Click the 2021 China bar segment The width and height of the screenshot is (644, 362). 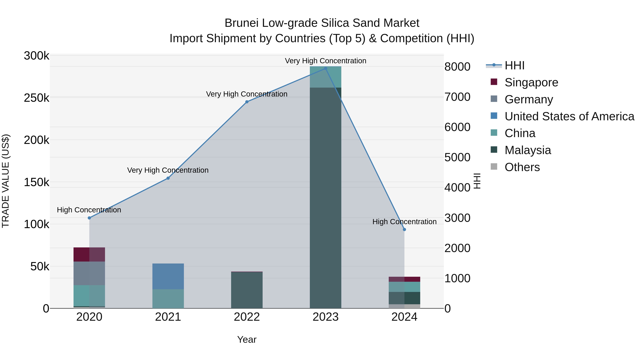(168, 299)
